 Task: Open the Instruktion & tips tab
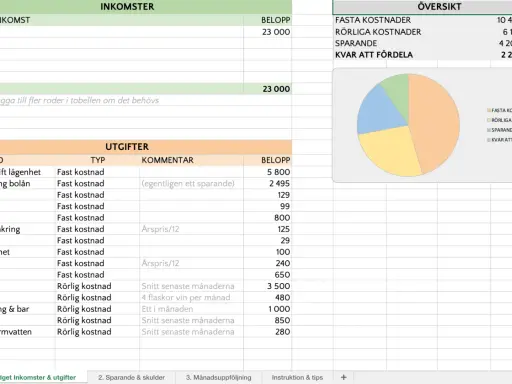(297, 377)
